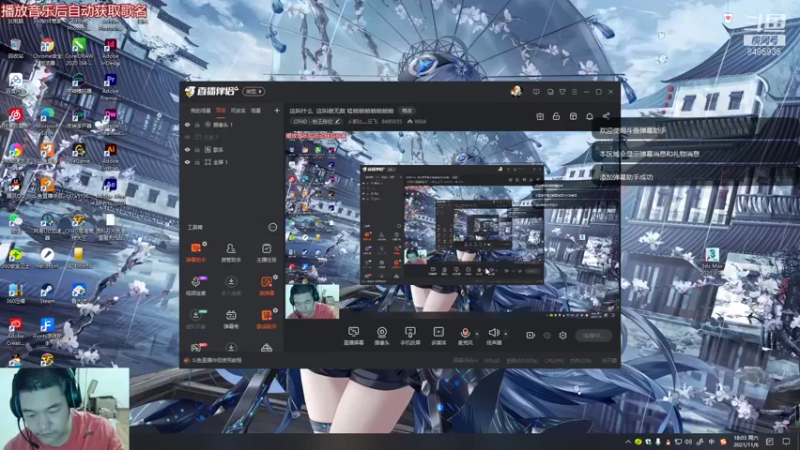Viewport: 800px width, 450px height.
Task: Click webcam overlay inside the preview
Action: (312, 302)
